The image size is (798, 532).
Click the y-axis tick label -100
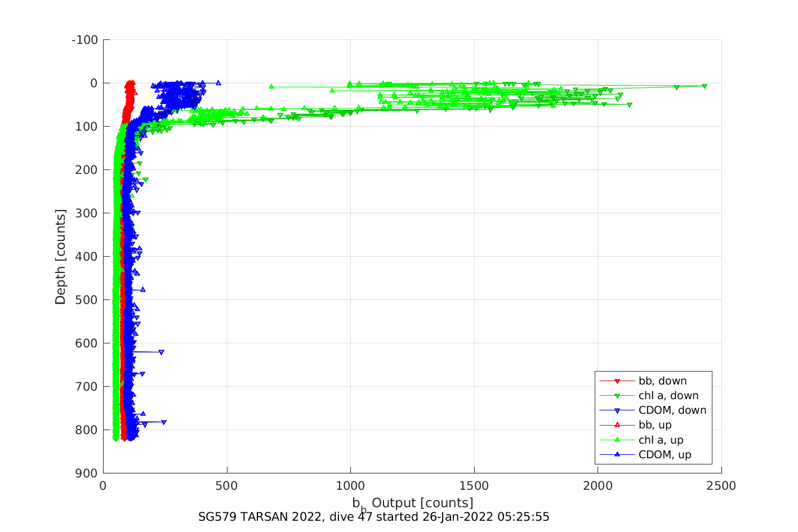coord(85,40)
